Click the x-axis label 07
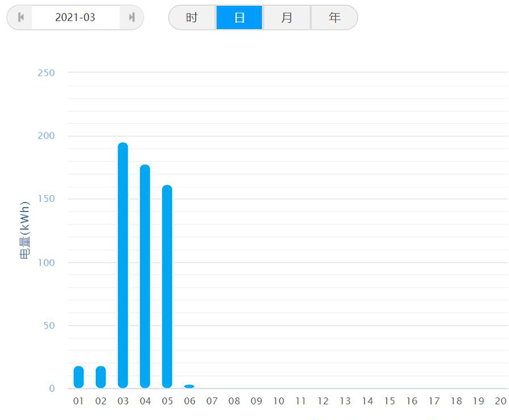Viewport: 509px width, 420px height. (212, 400)
